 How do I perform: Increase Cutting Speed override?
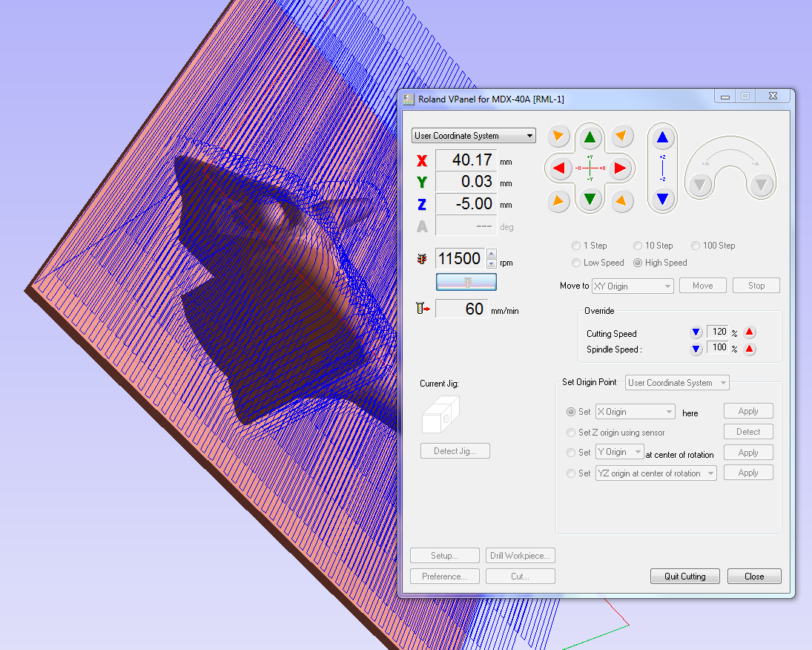point(750,332)
